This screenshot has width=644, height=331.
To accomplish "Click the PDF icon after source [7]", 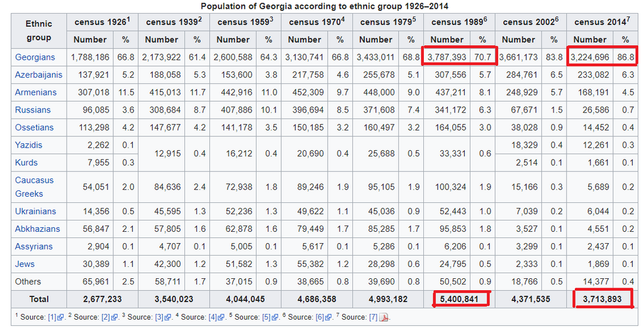I will pos(383,317).
